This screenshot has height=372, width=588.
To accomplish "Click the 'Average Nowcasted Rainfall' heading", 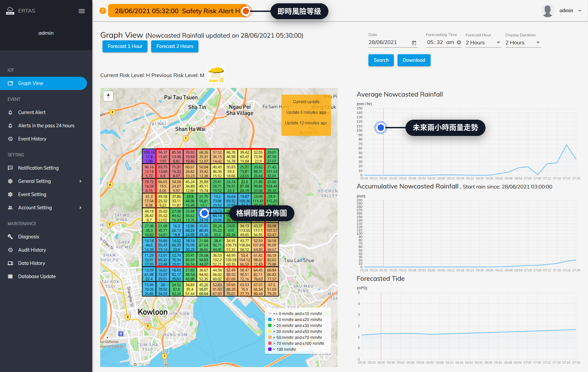I will [x=400, y=95].
